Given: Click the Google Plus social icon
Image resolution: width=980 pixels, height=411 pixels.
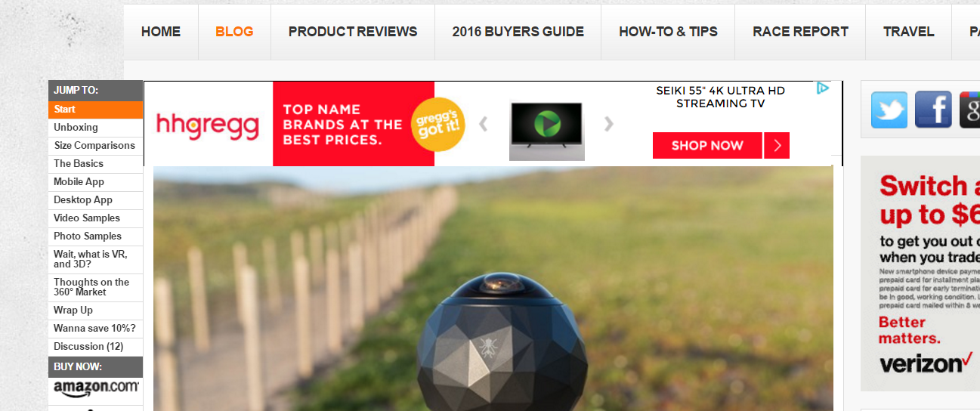Looking at the screenshot, I should 969,110.
